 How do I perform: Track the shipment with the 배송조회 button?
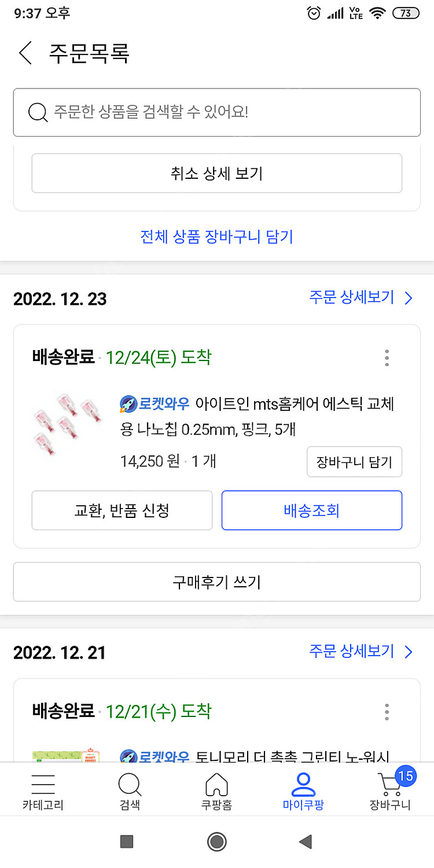[x=312, y=510]
